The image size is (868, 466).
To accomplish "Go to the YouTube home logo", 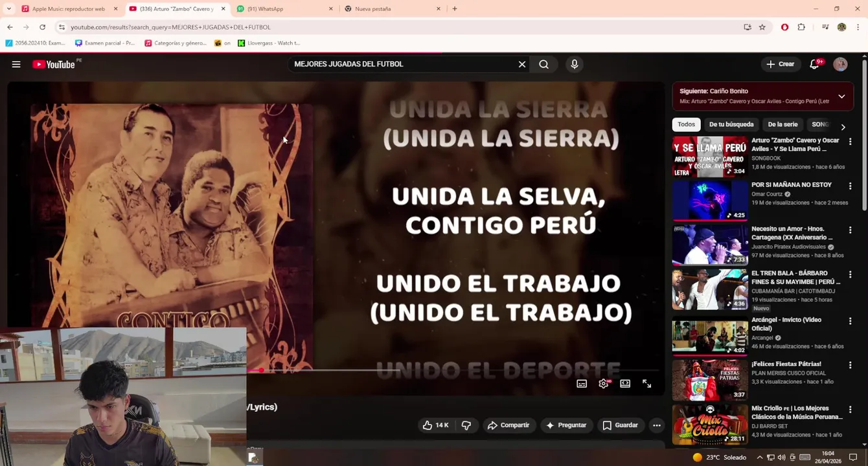I will point(54,64).
